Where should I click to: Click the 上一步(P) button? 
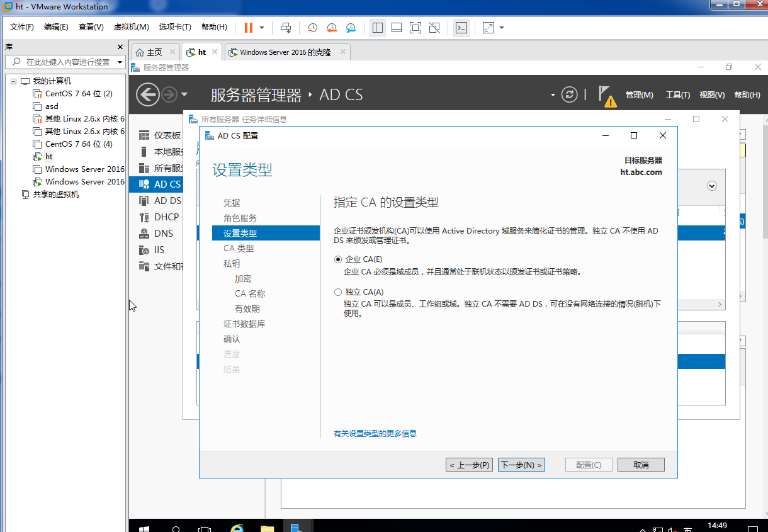tap(470, 465)
